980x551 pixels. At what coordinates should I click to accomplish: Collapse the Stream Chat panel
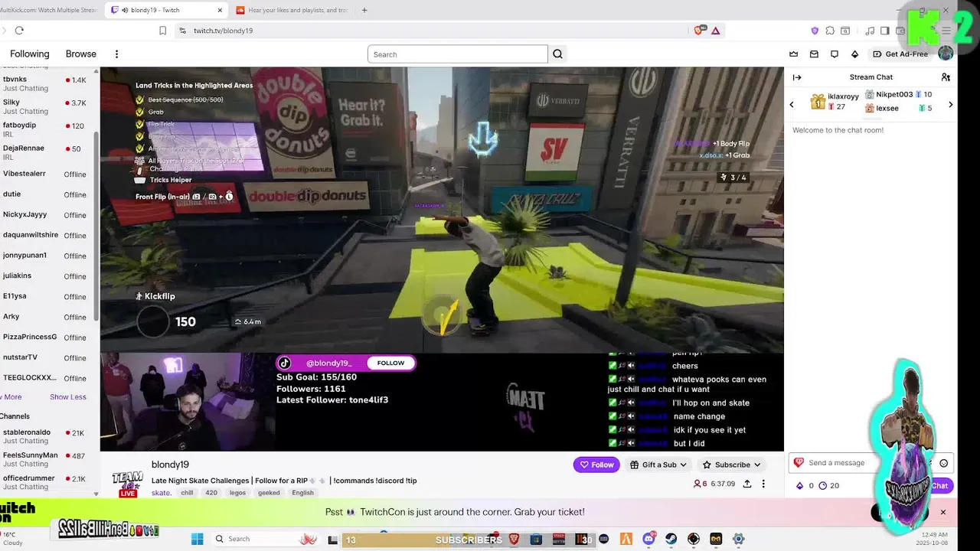[797, 77]
